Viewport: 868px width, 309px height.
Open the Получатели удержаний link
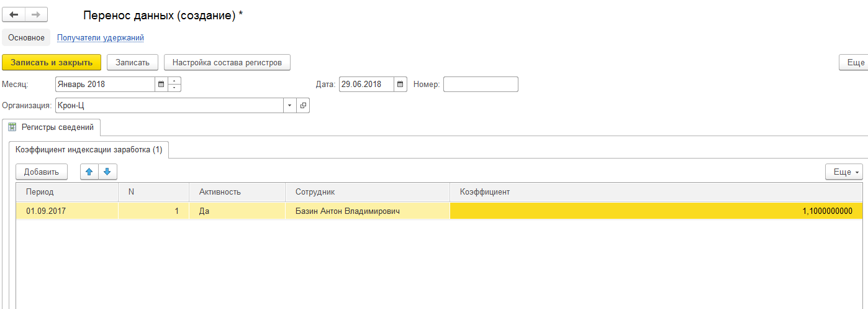pyautogui.click(x=101, y=37)
